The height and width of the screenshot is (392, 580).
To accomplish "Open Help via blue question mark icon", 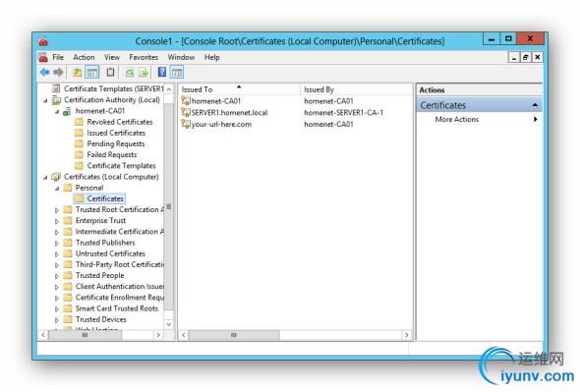I will 162,72.
